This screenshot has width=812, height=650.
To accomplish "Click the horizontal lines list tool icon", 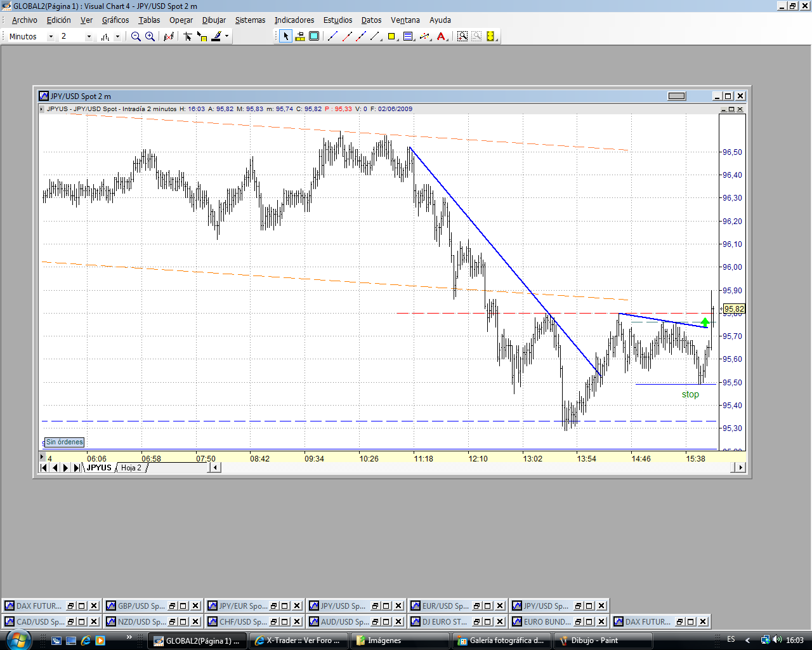I will click(x=408, y=36).
